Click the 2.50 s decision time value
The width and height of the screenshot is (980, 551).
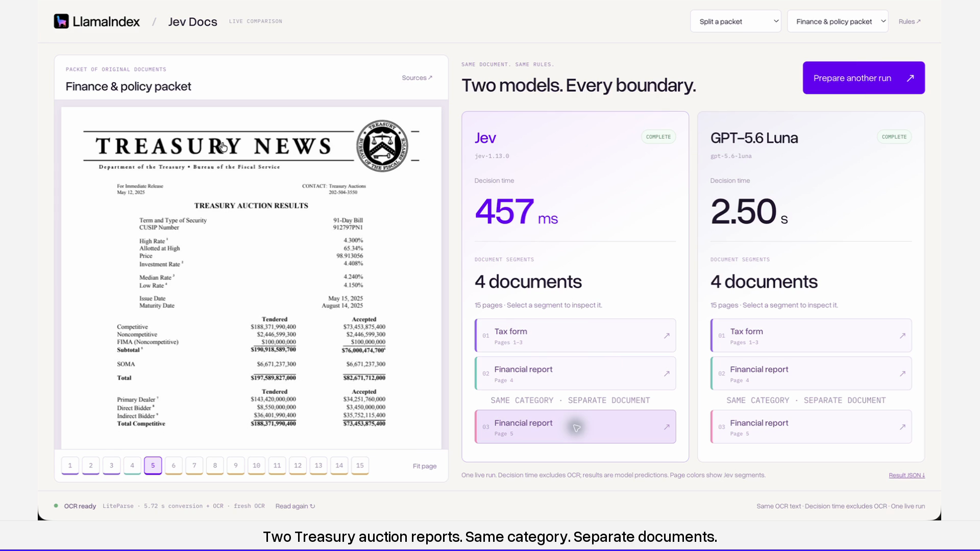pos(749,212)
